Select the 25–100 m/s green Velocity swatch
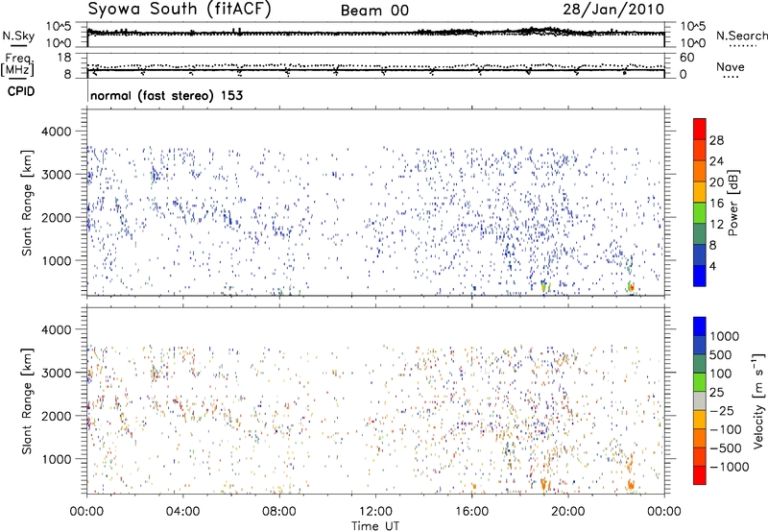This screenshot has height=532, width=768. [x=700, y=382]
